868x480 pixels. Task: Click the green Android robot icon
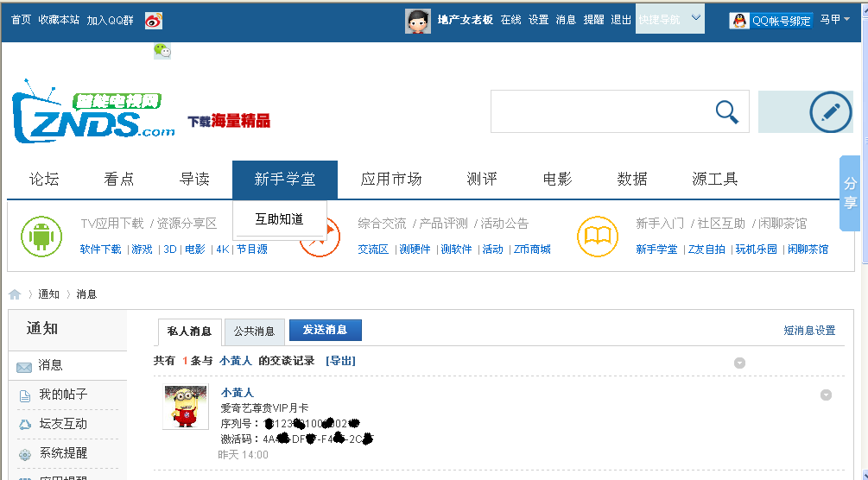tap(41, 237)
